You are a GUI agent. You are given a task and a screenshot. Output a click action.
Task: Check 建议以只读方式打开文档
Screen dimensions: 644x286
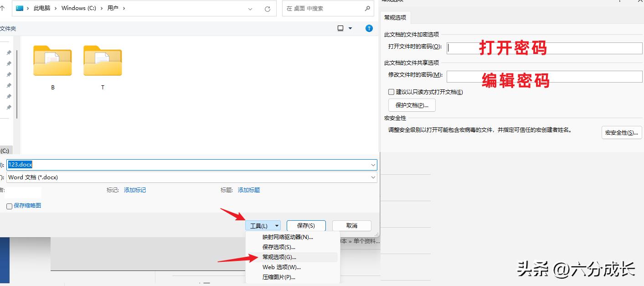pos(391,92)
